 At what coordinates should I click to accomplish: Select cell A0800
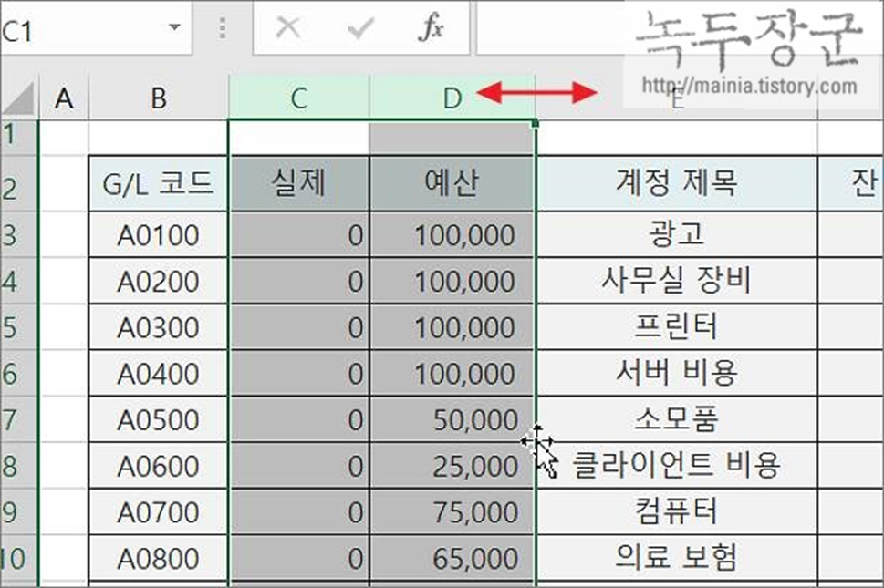tap(159, 558)
